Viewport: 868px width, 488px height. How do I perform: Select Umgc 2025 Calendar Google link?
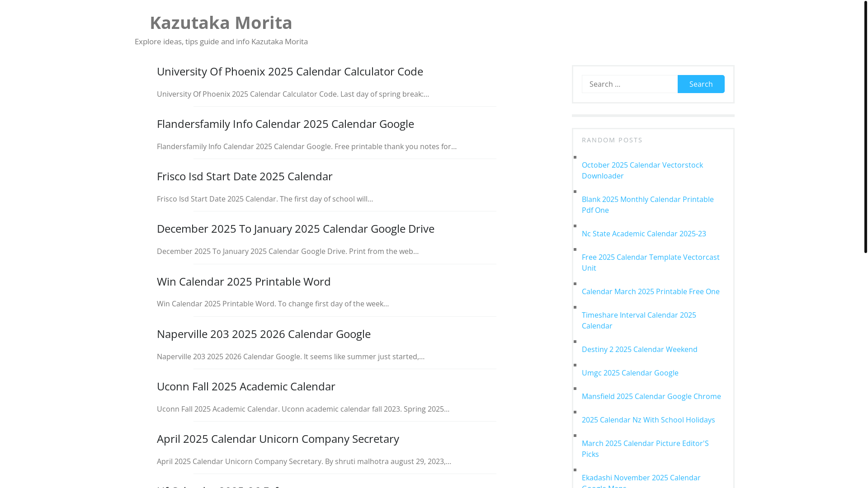tap(630, 373)
